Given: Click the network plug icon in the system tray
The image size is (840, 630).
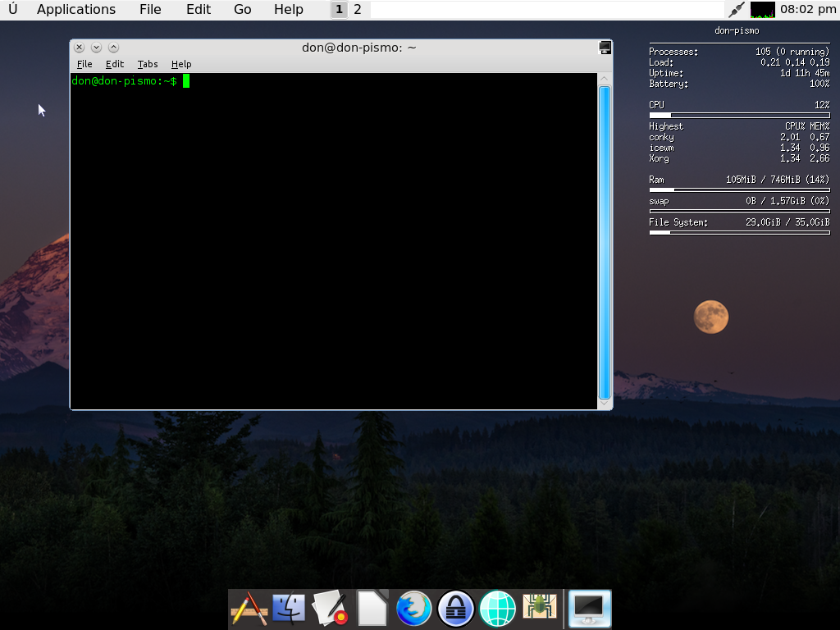Looking at the screenshot, I should pyautogui.click(x=737, y=10).
